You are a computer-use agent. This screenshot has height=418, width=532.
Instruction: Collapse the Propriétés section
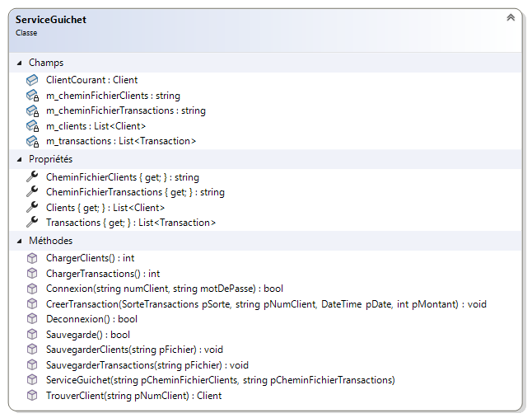20,158
